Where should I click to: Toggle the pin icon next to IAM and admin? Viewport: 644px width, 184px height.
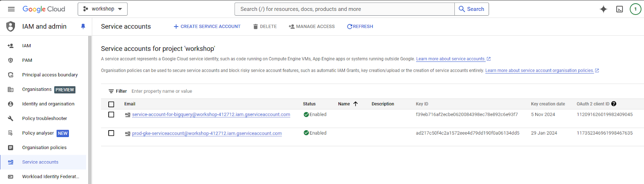pyautogui.click(x=83, y=27)
